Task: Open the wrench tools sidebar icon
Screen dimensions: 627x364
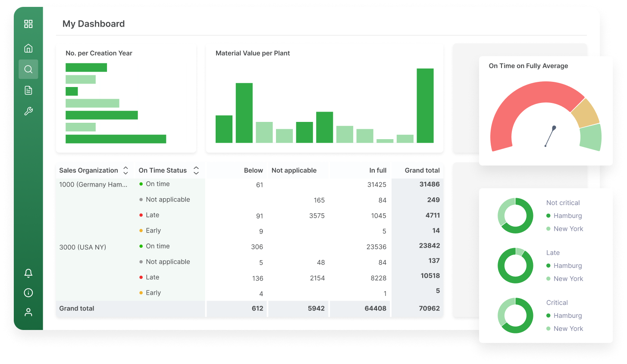Action: point(28,111)
